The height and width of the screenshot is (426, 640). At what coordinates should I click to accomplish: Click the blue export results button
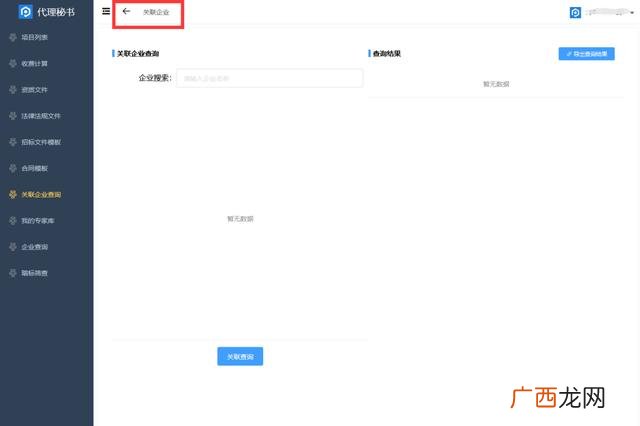click(x=587, y=54)
